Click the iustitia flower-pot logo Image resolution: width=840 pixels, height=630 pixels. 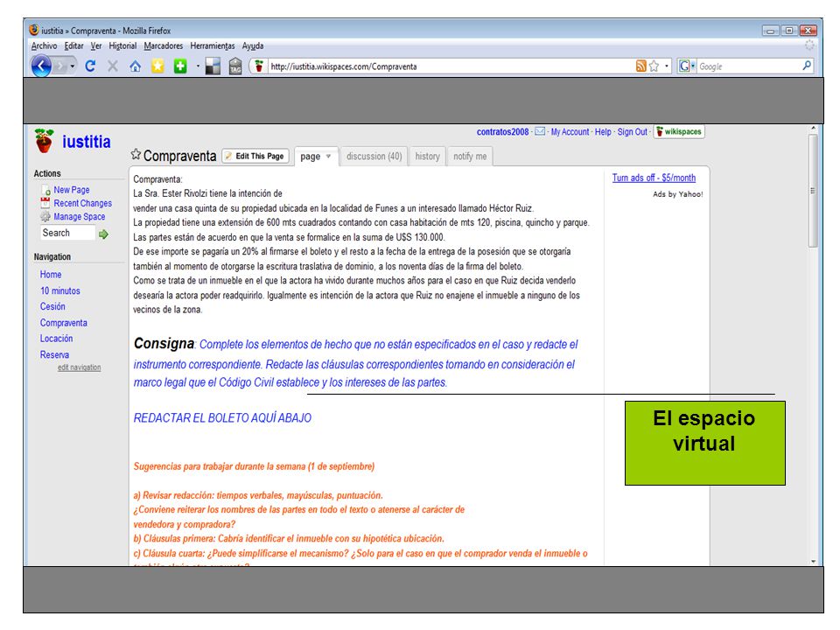click(44, 141)
